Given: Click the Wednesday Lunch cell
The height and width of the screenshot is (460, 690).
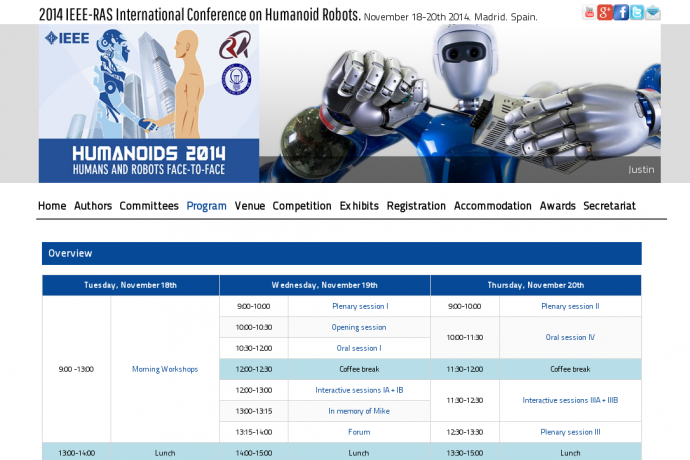Looking at the screenshot, I should (359, 452).
